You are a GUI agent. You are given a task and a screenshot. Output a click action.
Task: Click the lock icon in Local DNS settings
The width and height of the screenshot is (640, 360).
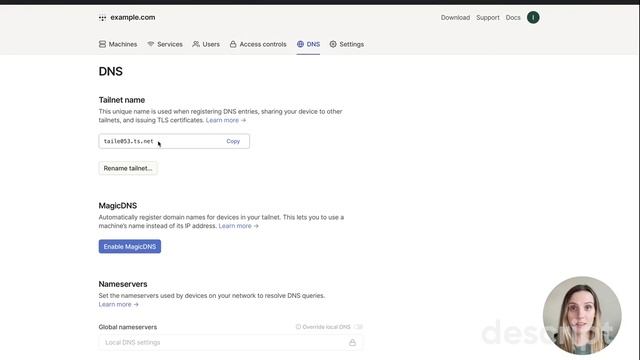click(x=352, y=342)
